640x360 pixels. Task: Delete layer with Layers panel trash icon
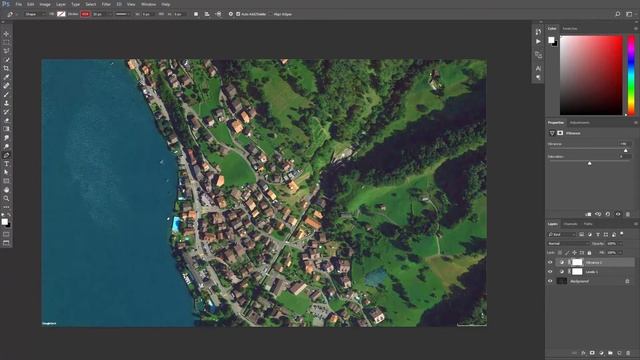(x=628, y=353)
